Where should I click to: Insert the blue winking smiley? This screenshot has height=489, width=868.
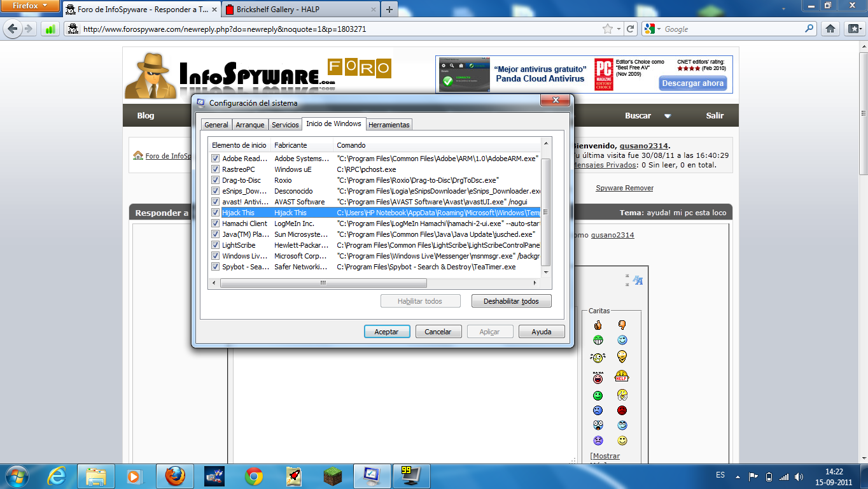[x=622, y=340]
